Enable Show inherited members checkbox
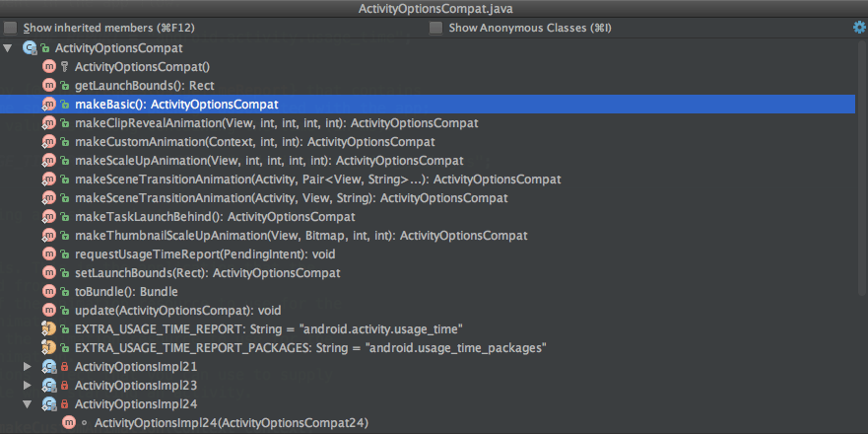The height and width of the screenshot is (434, 868). 11,28
